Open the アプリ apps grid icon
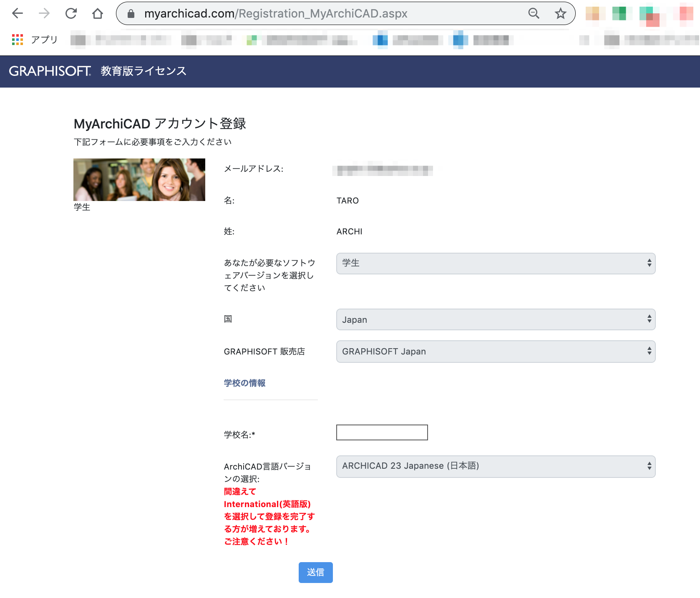The image size is (700, 598). pyautogui.click(x=18, y=40)
